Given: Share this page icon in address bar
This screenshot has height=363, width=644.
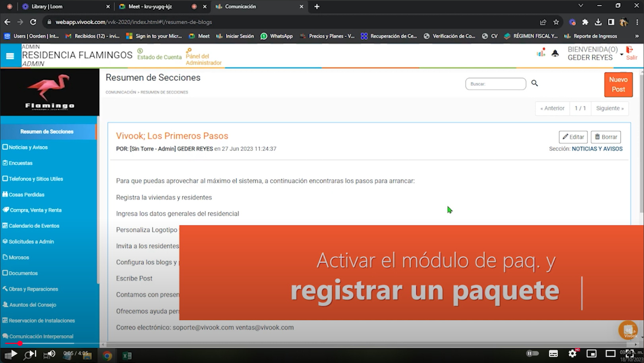Looking at the screenshot, I should tap(543, 22).
